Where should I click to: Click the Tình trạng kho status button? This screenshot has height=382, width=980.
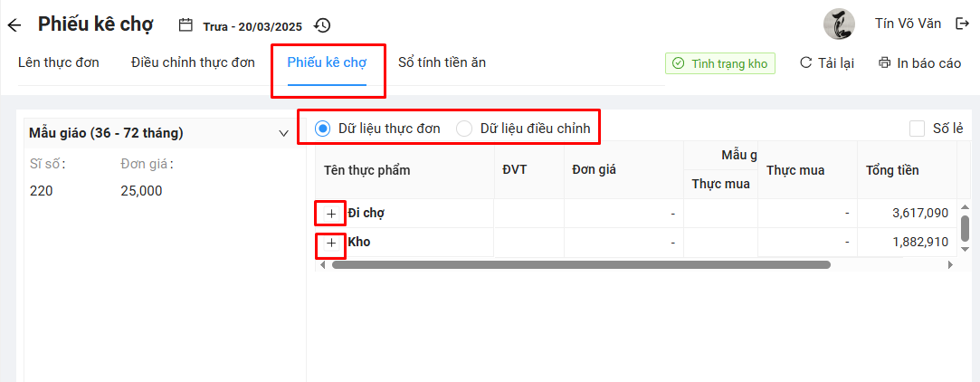(720, 63)
